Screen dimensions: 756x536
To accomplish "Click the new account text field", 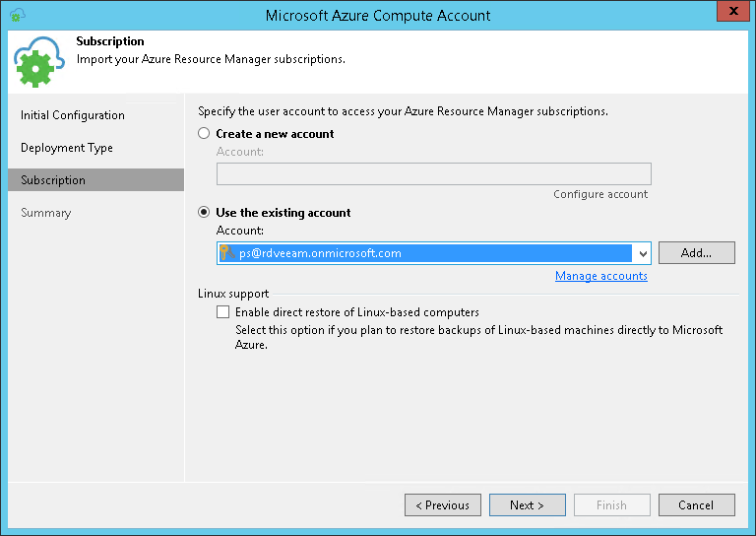I will point(433,174).
